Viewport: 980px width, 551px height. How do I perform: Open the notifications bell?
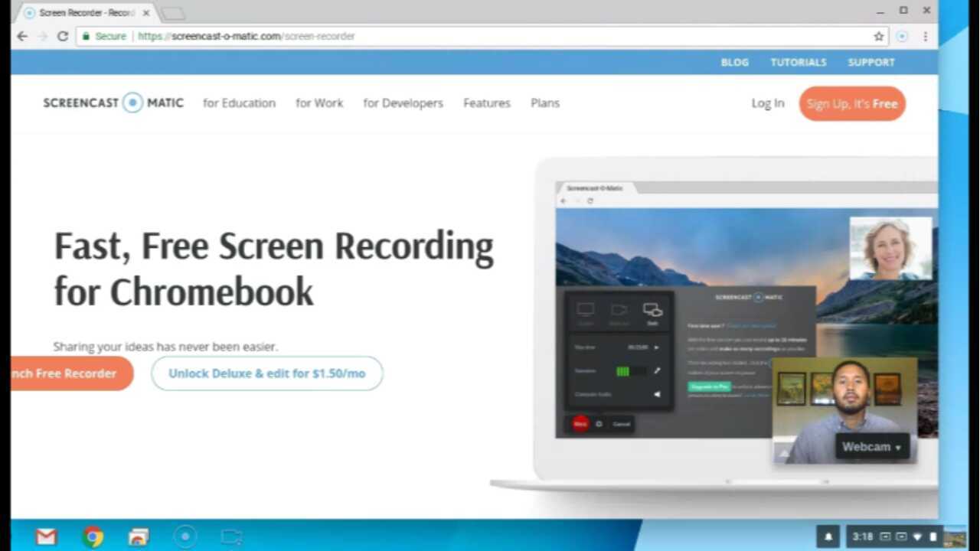click(828, 537)
